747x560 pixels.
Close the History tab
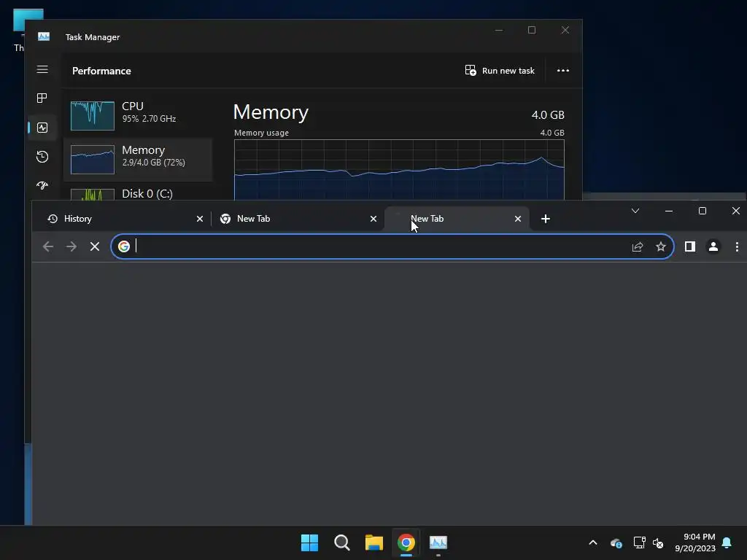[x=200, y=219]
